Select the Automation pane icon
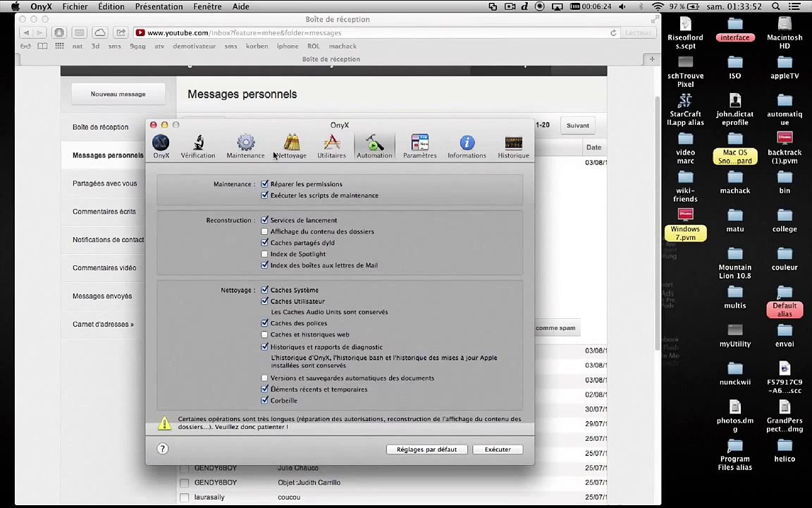812x508 pixels. click(374, 146)
